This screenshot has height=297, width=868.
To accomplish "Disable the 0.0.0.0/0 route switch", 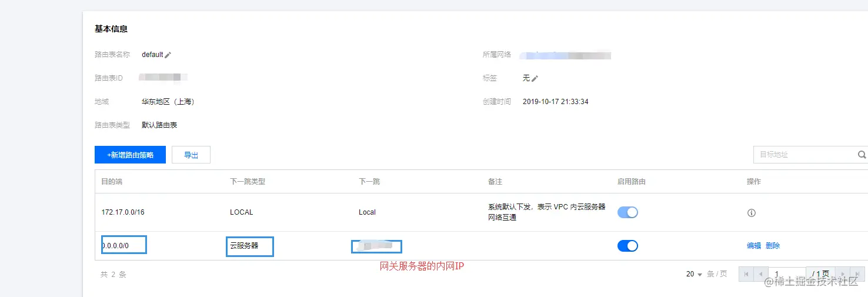I will [x=627, y=246].
